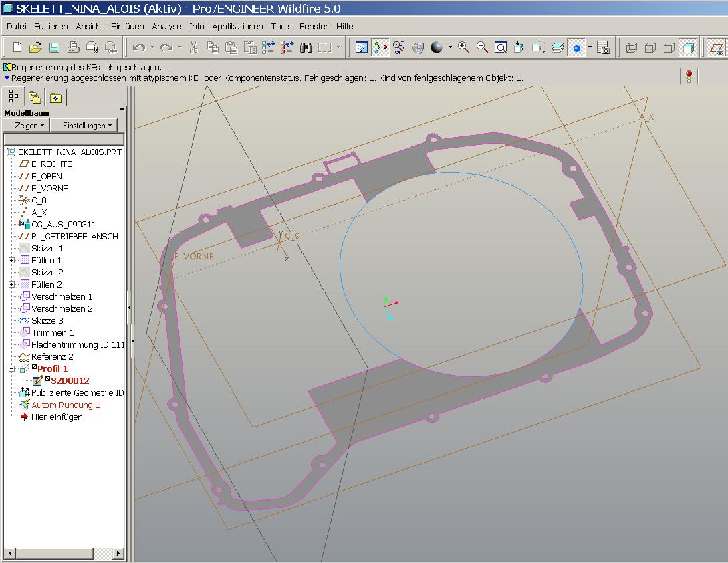Select the failed feature S2D0012
This screenshot has width=728, height=563.
tap(70, 381)
